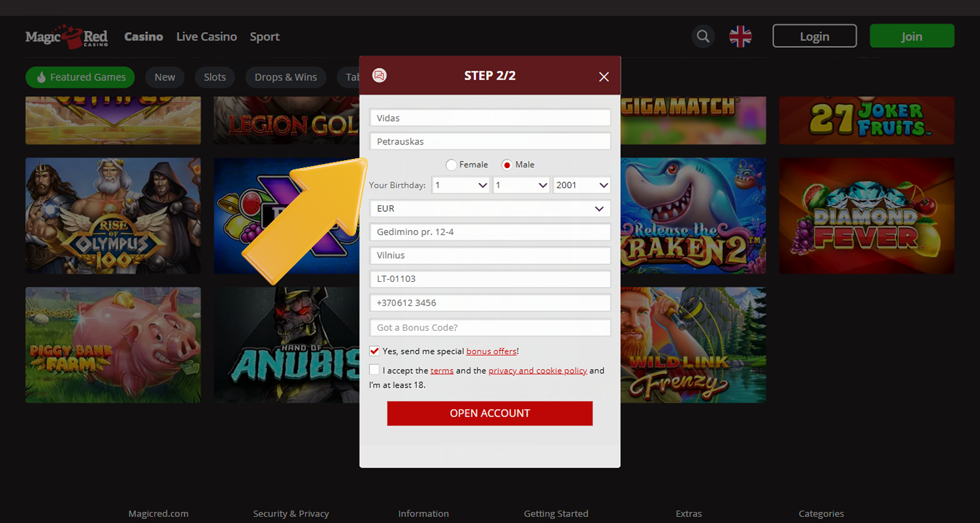Screen dimensions: 980x523
Task: Click the Information footer heading
Action: [x=424, y=514]
